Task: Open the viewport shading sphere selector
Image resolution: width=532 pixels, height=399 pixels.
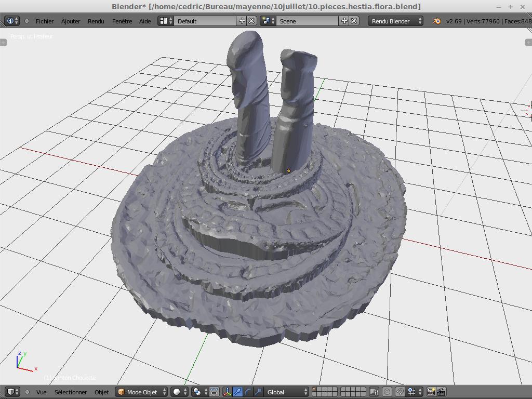Action: coord(179,392)
